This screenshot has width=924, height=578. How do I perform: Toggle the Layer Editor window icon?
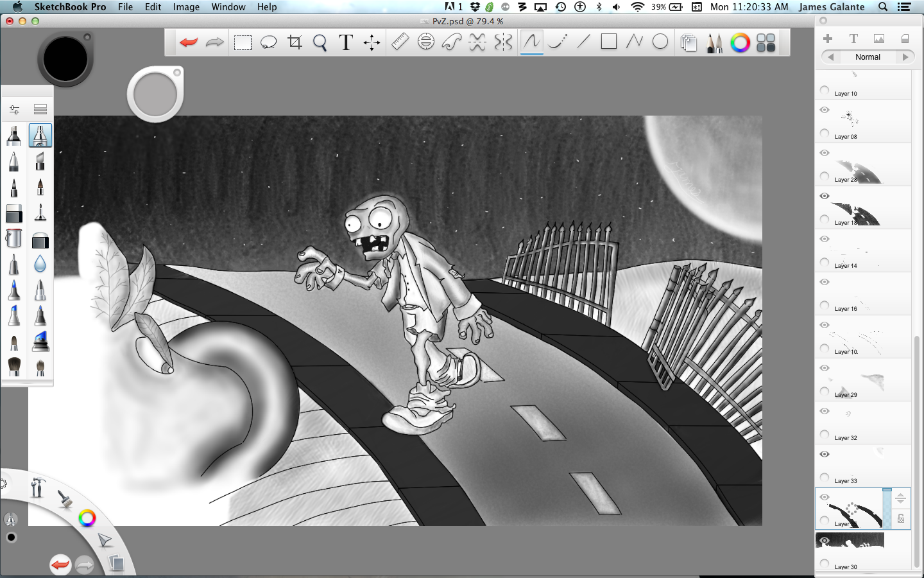click(689, 43)
